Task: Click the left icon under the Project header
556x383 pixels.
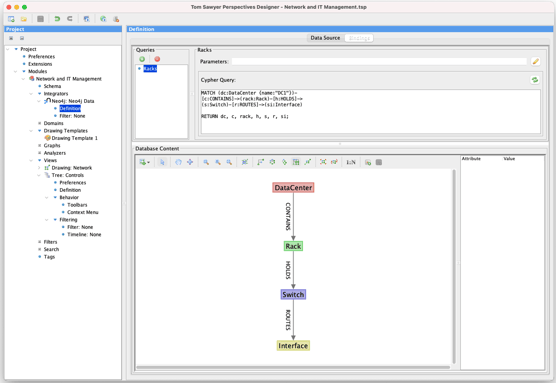Action: (x=11, y=38)
